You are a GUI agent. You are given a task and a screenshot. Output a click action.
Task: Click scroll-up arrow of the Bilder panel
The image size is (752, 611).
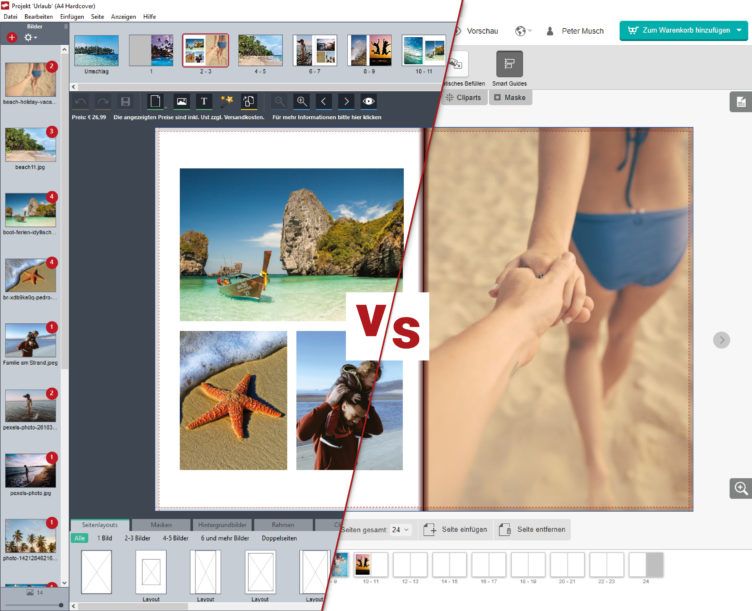(65, 49)
